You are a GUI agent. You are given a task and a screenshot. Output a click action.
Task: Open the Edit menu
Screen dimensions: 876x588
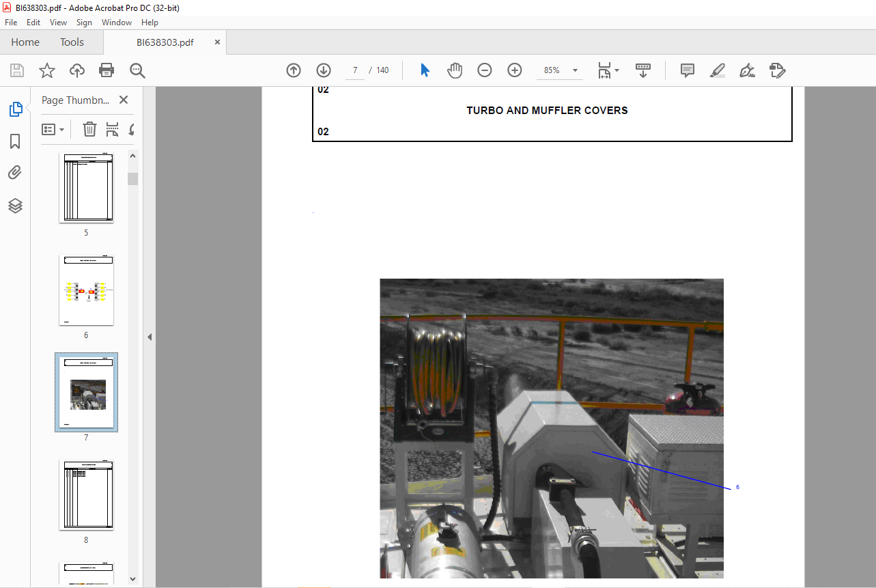tap(33, 23)
